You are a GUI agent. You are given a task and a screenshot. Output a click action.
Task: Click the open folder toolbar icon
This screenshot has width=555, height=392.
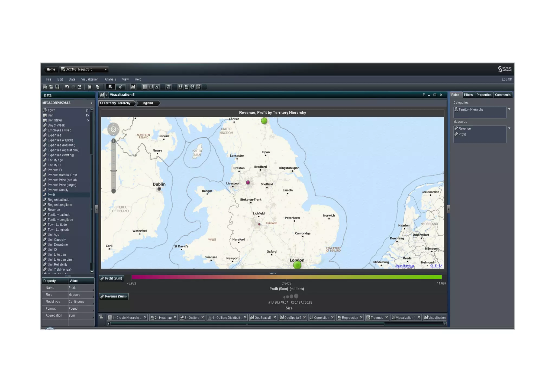51,87
